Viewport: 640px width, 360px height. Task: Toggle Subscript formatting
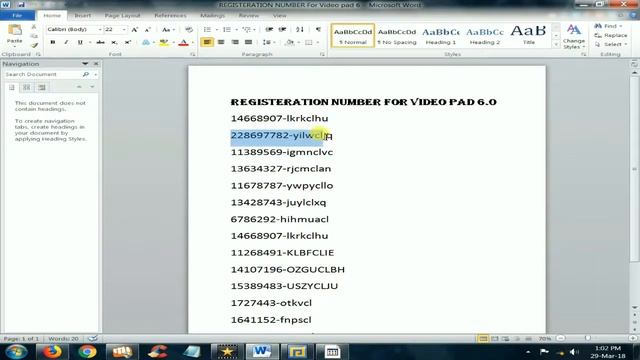coord(114,42)
